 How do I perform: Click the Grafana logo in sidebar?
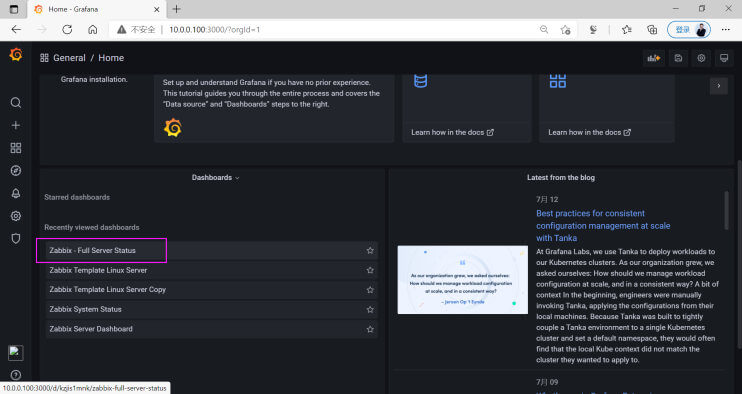point(16,55)
